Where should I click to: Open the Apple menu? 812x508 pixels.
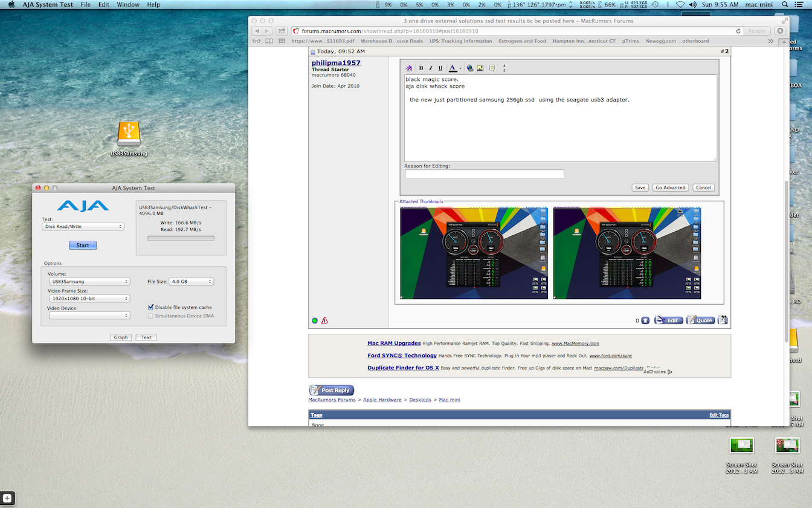tap(11, 4)
